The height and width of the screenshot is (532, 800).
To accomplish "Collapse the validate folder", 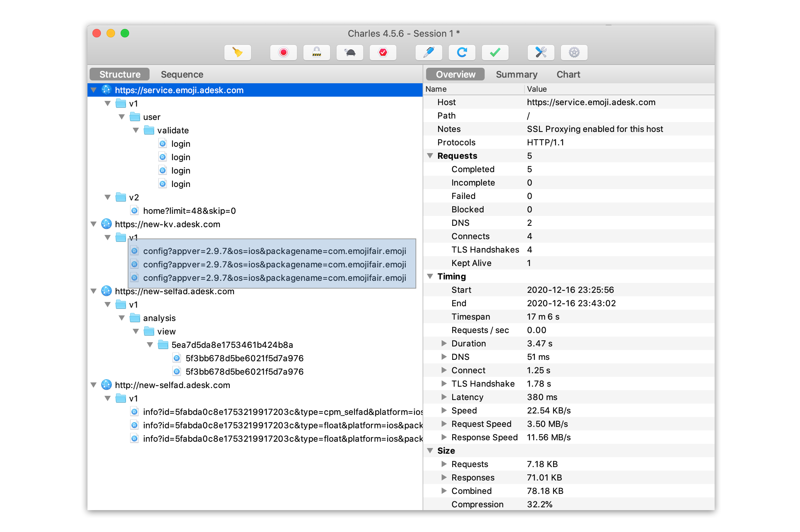I will coord(136,130).
